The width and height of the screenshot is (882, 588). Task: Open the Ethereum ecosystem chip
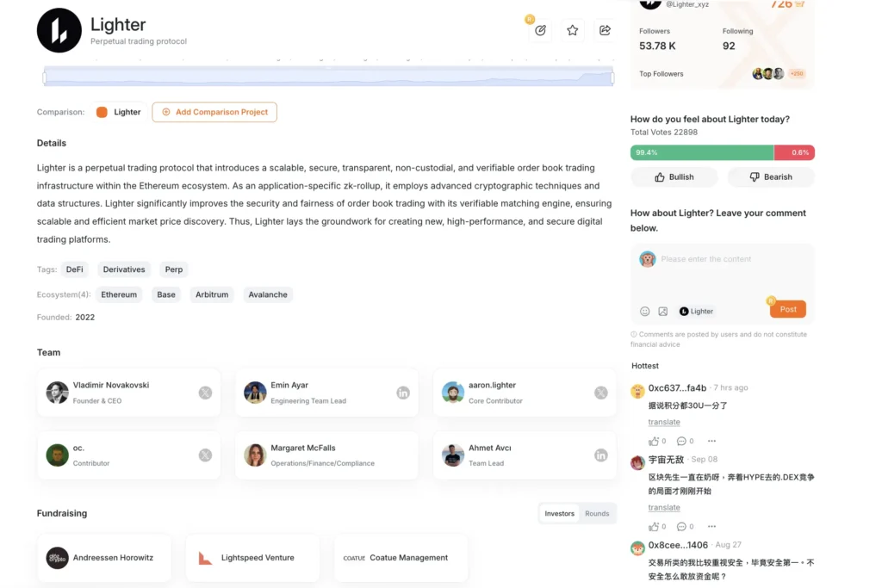point(119,294)
